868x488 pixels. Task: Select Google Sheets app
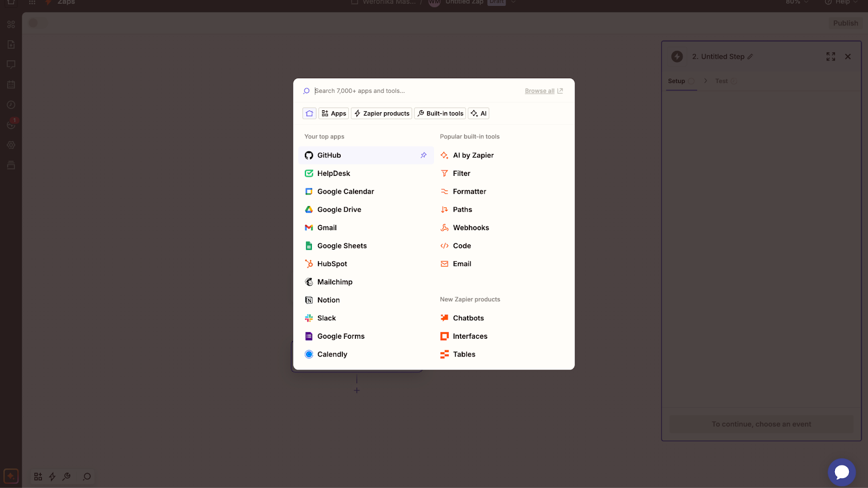point(366,246)
